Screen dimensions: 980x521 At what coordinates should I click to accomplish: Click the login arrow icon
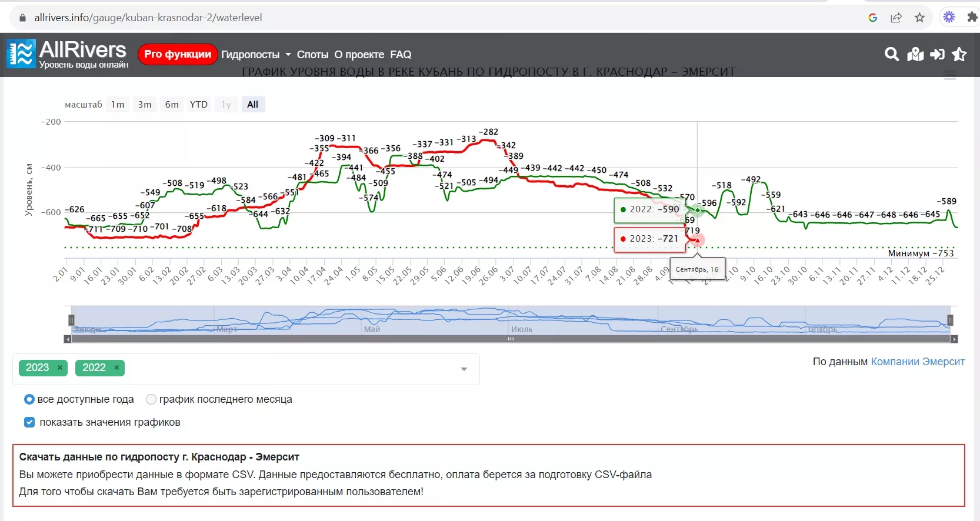[x=938, y=55]
